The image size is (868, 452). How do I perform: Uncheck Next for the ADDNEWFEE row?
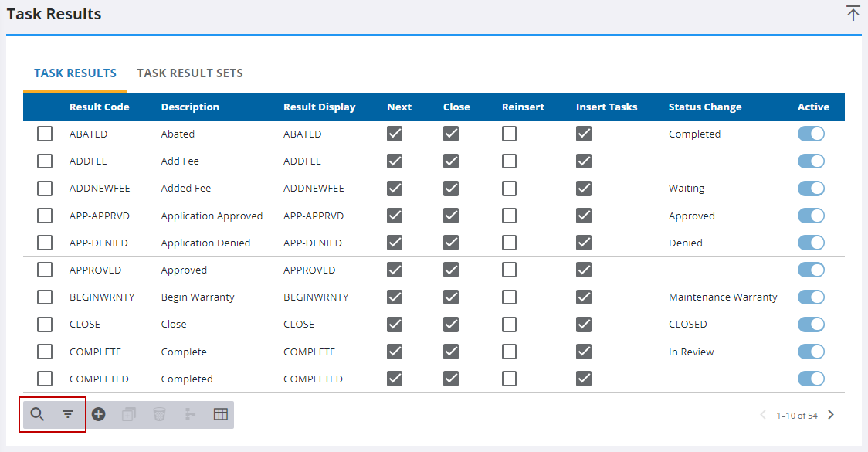click(395, 189)
